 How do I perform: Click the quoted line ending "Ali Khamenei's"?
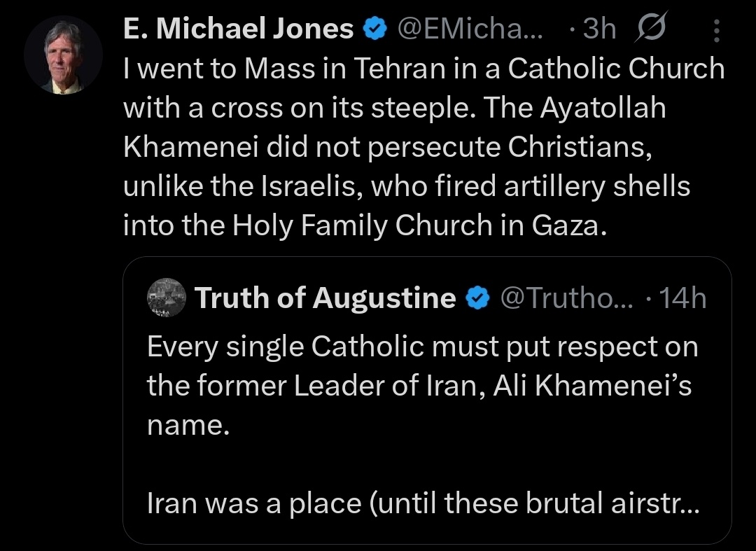[419, 387]
